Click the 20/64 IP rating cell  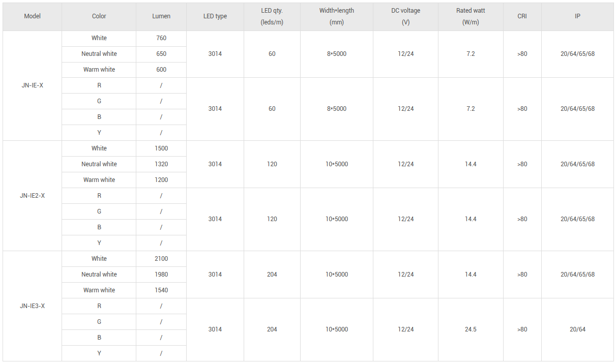pos(577,329)
